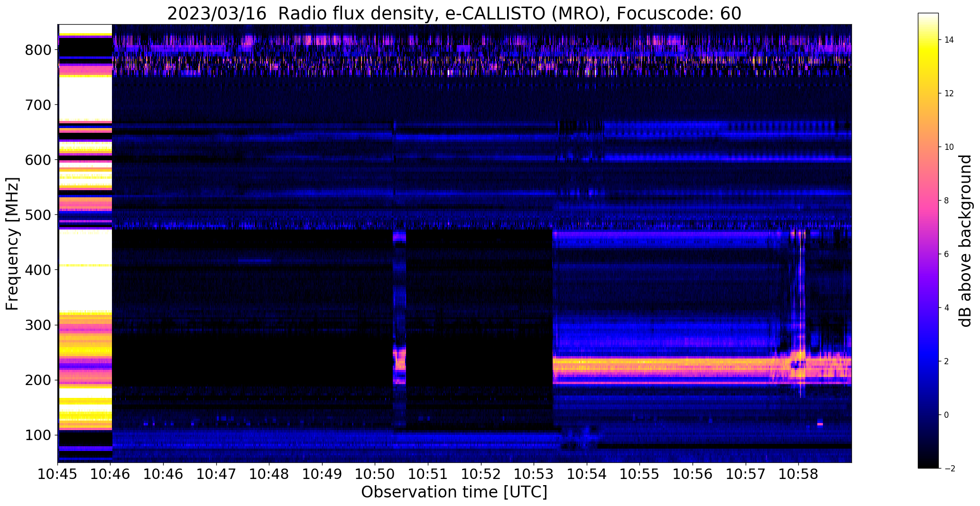Click the colorbar tick value 12
Viewport: 980px width, 506px height.
coord(949,93)
